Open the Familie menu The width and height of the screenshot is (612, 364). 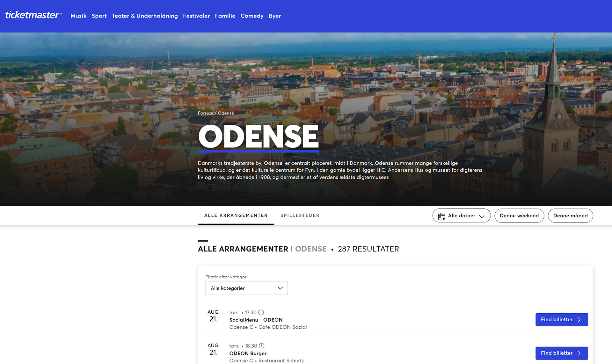(225, 16)
